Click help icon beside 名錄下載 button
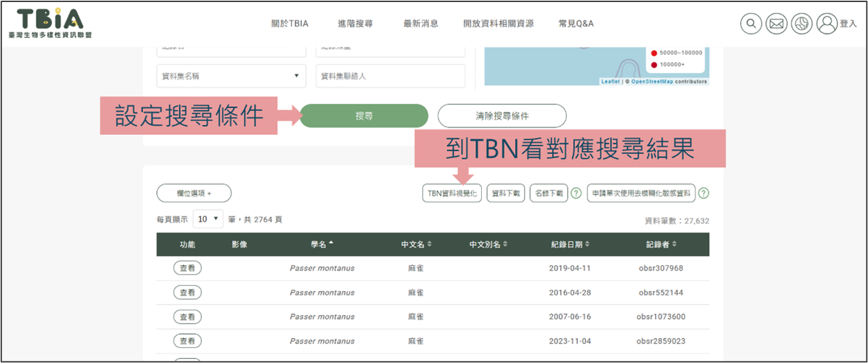This screenshot has width=868, height=363. click(x=576, y=193)
